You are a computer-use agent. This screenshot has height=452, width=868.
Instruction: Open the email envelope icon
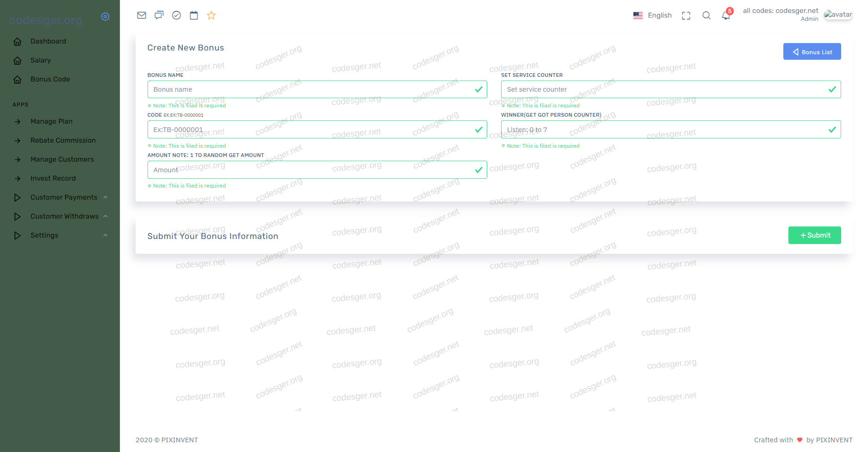pyautogui.click(x=142, y=15)
